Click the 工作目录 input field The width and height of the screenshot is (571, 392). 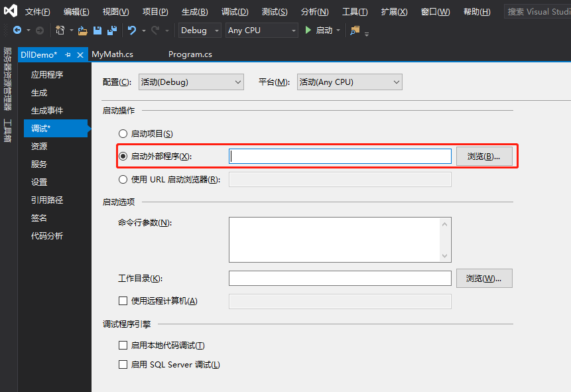click(x=340, y=279)
